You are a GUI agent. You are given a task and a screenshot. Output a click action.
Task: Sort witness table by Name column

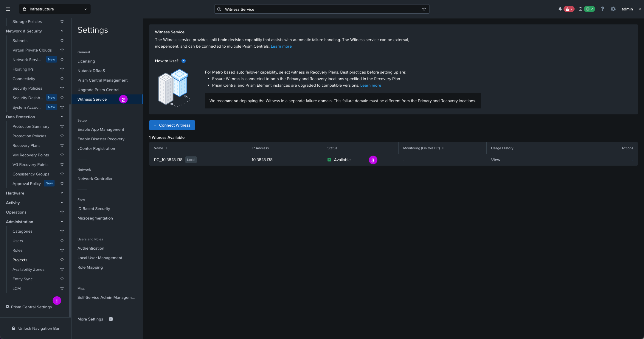[x=160, y=148]
